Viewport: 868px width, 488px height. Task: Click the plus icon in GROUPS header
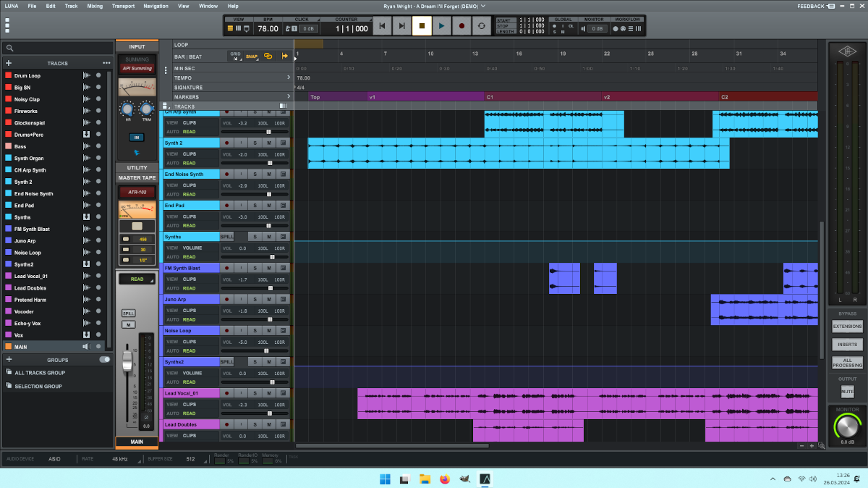point(9,360)
